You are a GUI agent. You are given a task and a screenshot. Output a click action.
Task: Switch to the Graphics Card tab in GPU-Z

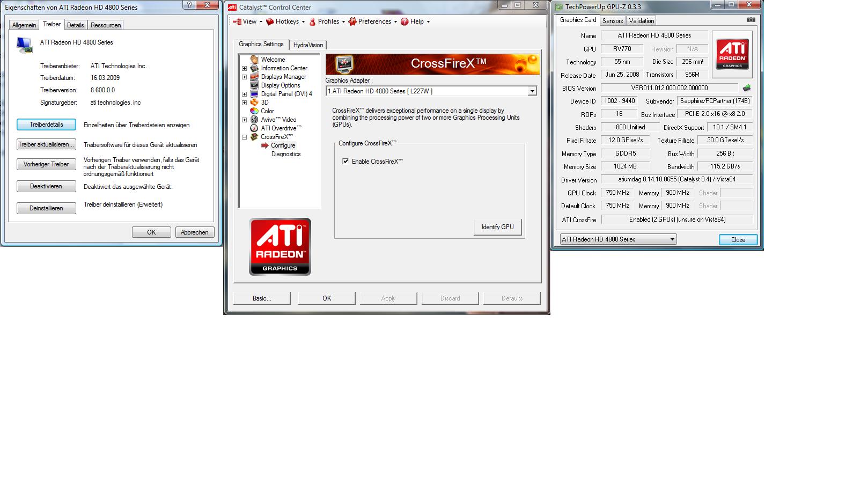click(578, 20)
